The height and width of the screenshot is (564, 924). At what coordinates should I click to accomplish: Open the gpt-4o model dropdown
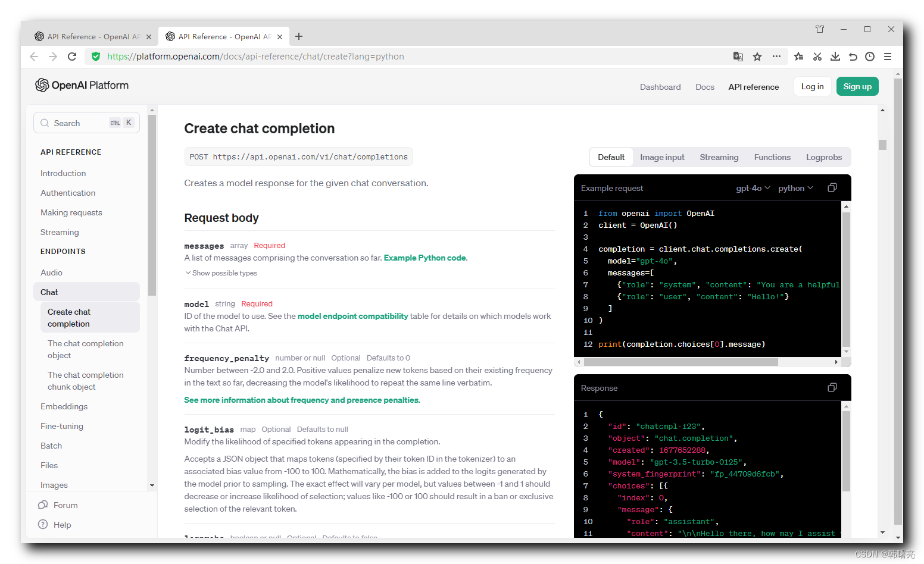(x=753, y=188)
